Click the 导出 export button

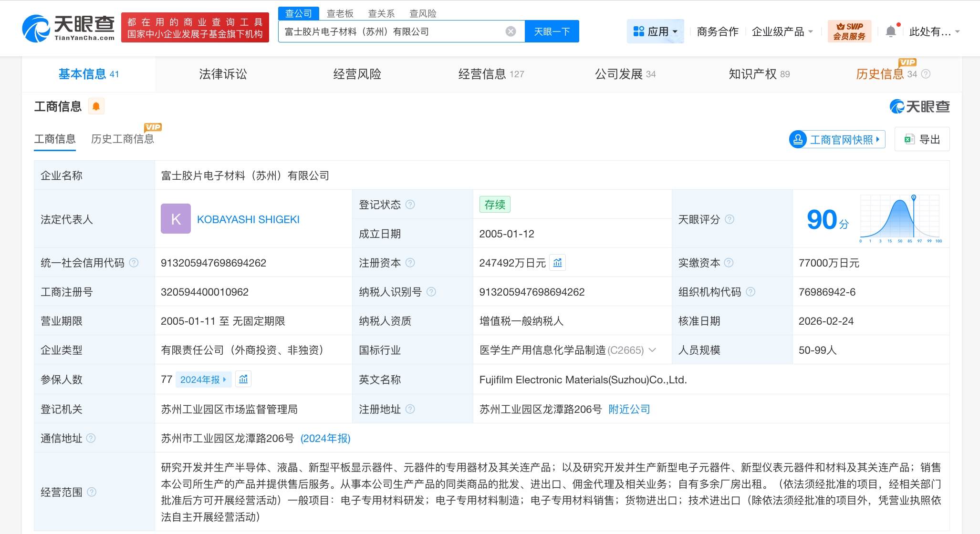coord(922,139)
